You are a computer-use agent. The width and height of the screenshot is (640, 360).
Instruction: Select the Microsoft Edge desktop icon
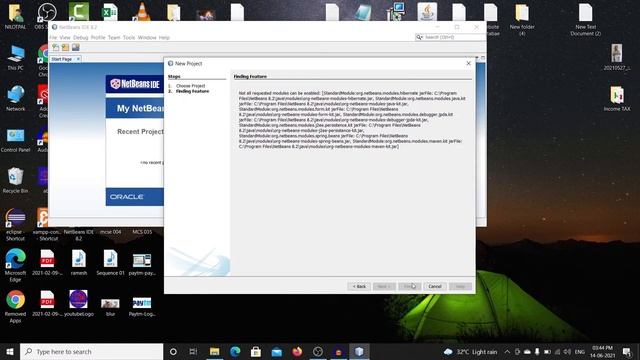point(16,265)
